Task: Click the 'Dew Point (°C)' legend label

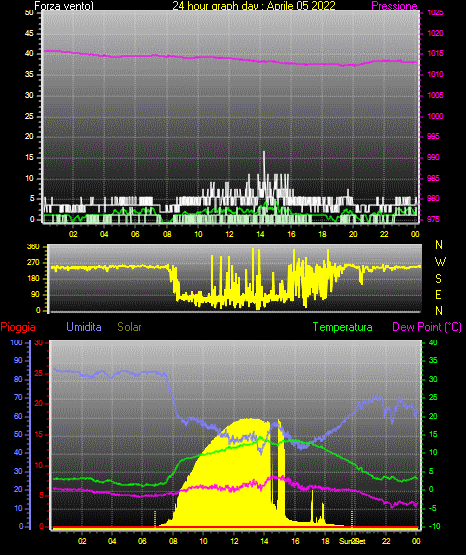Action: coord(427,327)
